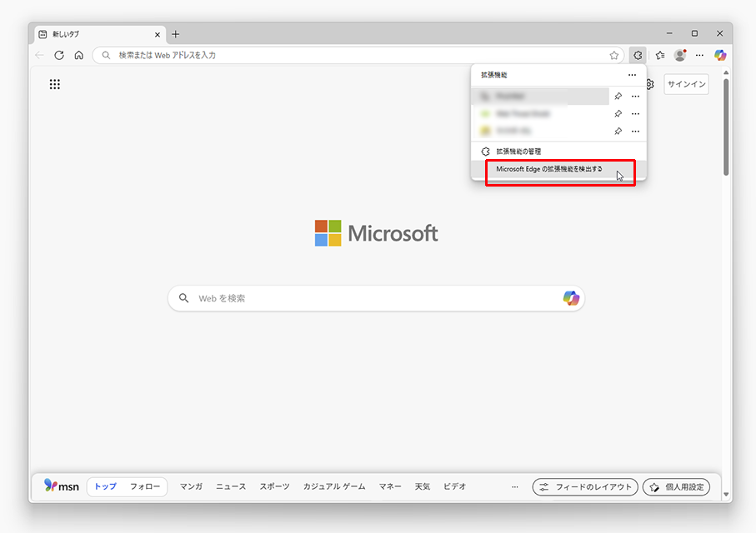Open the ビデオ category
The height and width of the screenshot is (533, 756).
pyautogui.click(x=454, y=486)
